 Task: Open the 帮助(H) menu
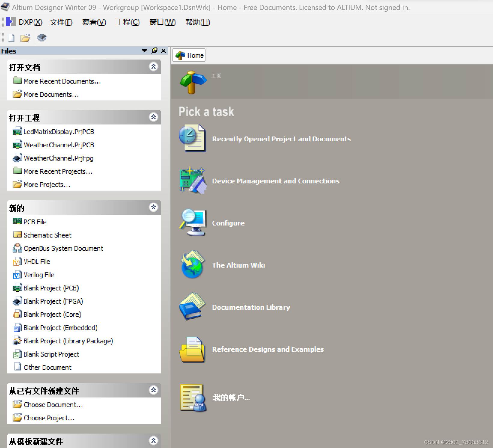[x=198, y=22]
